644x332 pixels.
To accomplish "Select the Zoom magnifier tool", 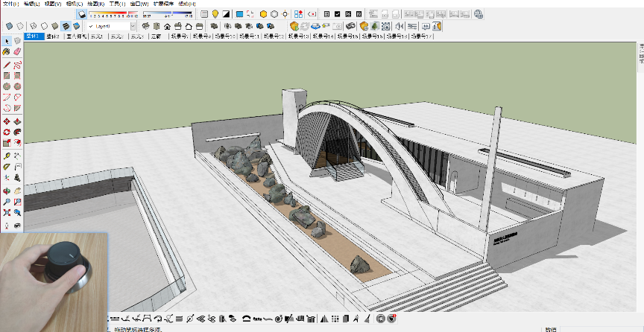I will point(7,202).
